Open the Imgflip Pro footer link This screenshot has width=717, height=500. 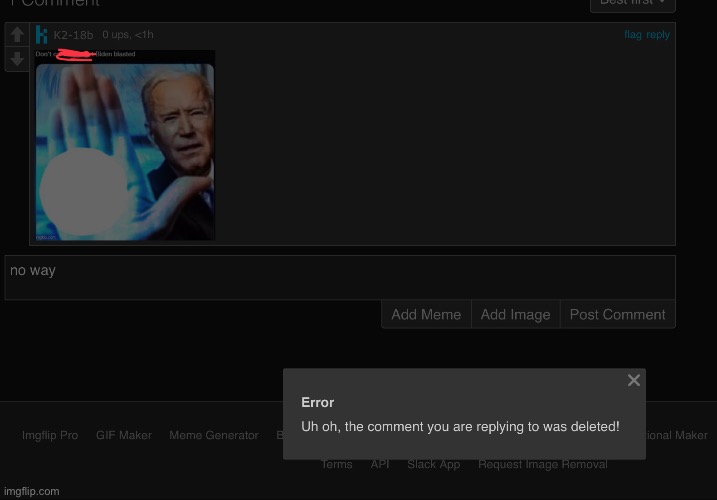pos(50,435)
